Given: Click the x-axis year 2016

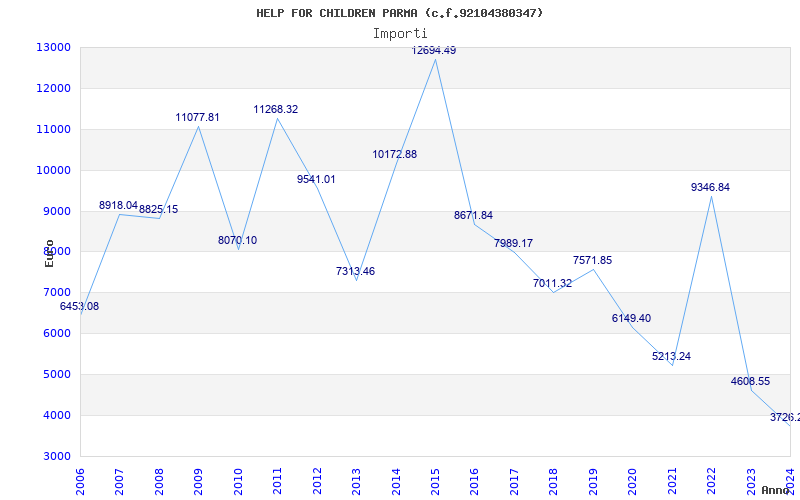Looking at the screenshot, I should [x=475, y=481].
